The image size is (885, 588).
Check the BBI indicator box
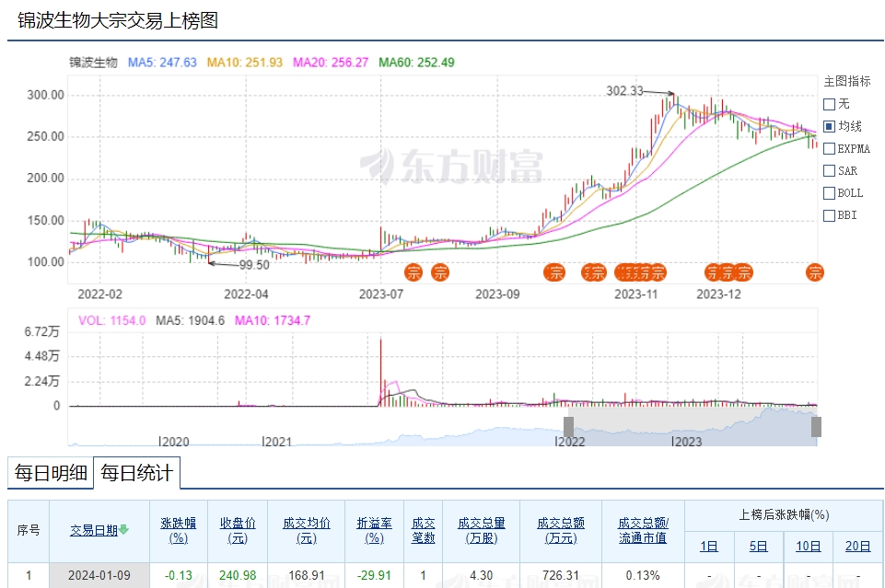[x=829, y=215]
